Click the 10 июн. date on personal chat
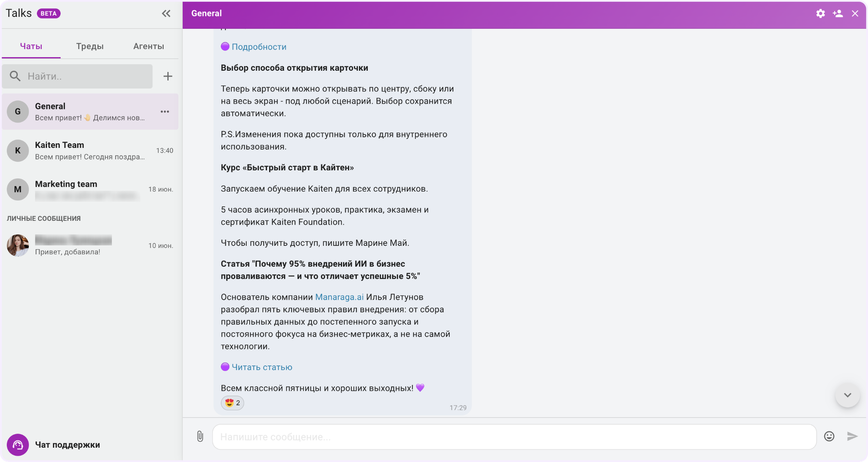This screenshot has width=868, height=462. [x=161, y=246]
